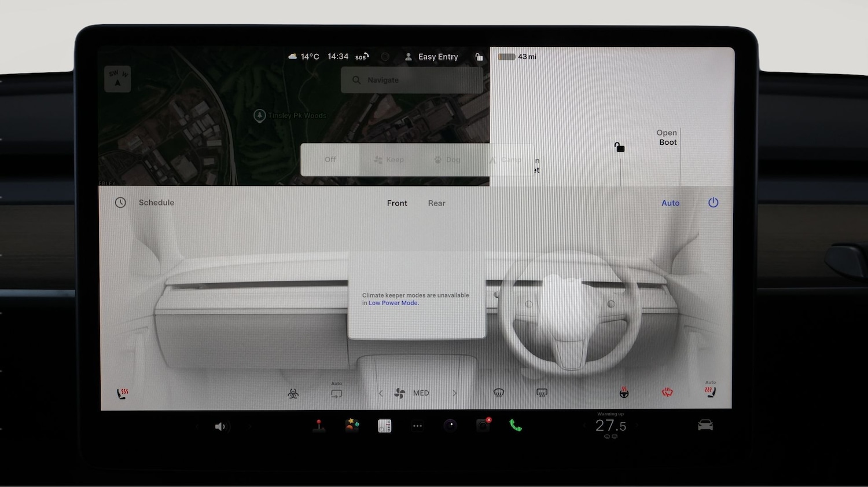The height and width of the screenshot is (487, 868).
Task: Tap Auto to enable automatic climate
Action: pos(670,203)
